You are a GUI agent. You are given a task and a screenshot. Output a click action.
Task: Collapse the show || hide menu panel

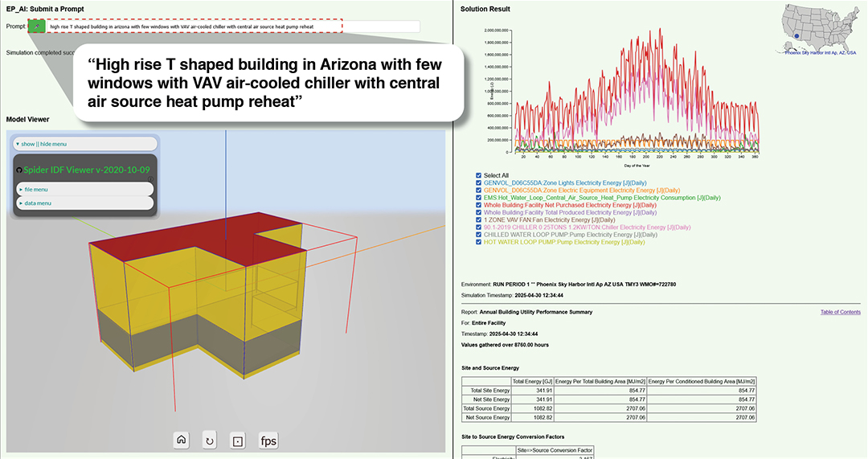[85, 144]
